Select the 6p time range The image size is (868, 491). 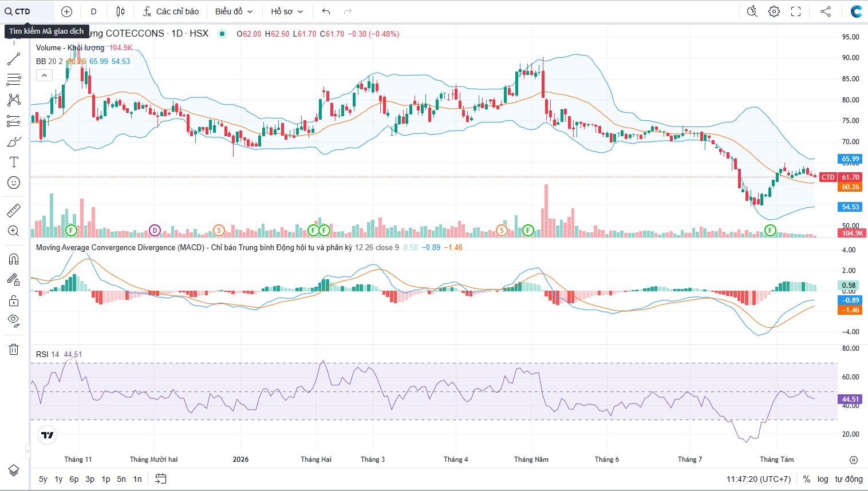coord(74,479)
